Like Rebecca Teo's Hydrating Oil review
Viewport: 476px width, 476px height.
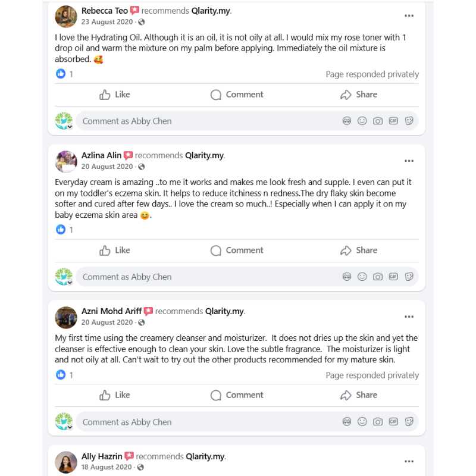click(x=115, y=95)
